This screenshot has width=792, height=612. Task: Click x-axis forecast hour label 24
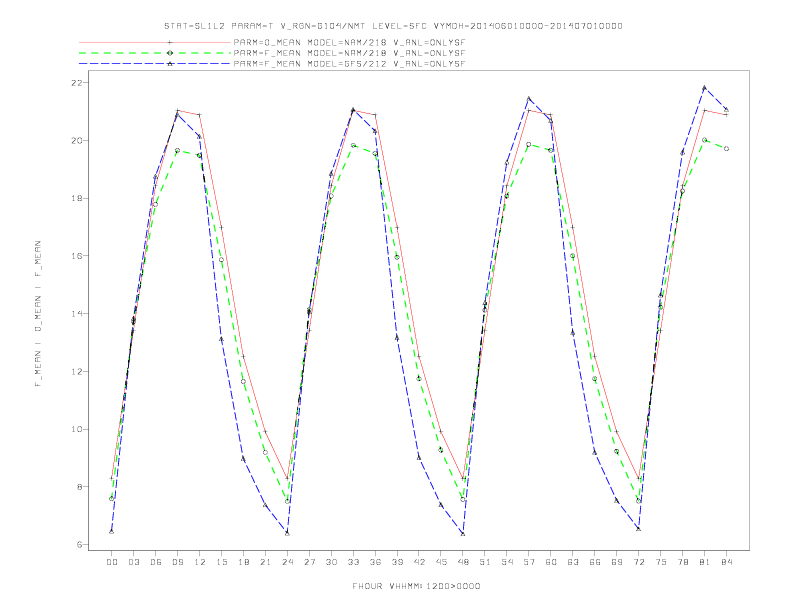287,562
